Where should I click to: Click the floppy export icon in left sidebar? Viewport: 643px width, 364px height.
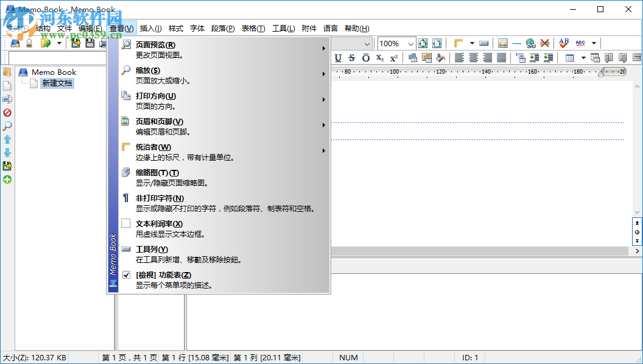(x=7, y=166)
